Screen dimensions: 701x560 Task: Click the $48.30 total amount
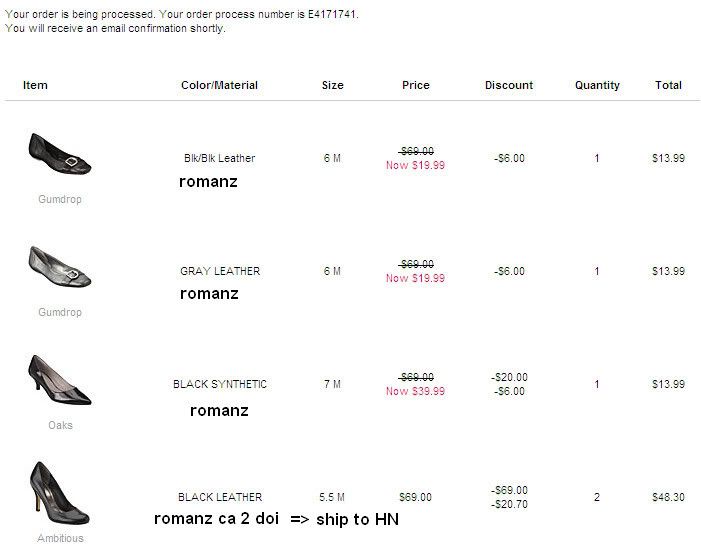click(668, 497)
